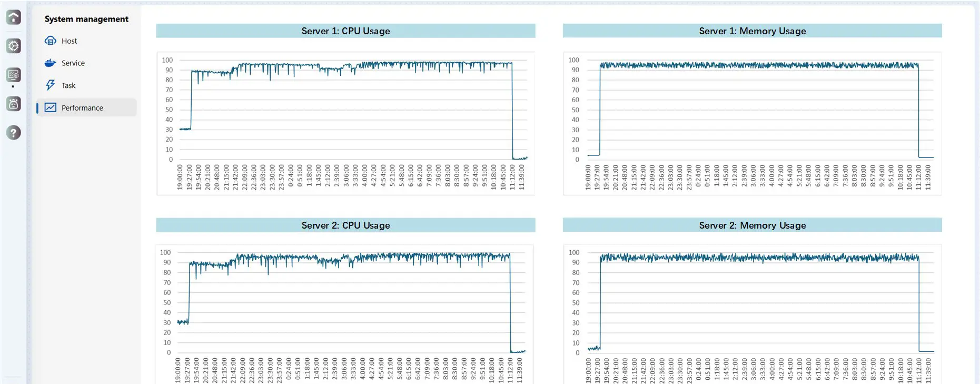Open the gear settings icon in left rail
This screenshot has width=980, height=384.
click(x=14, y=46)
